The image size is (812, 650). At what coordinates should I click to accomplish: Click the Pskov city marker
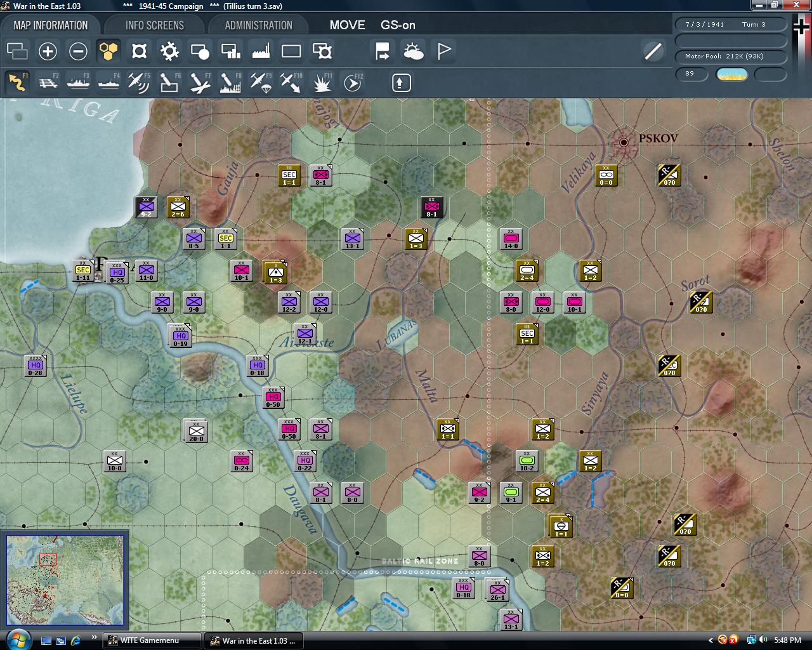click(624, 142)
